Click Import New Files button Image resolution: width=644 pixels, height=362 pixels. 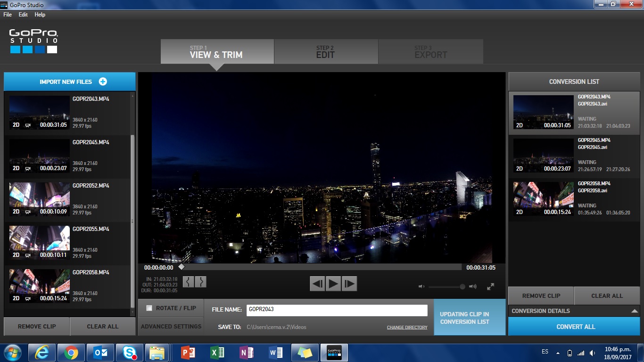point(70,82)
